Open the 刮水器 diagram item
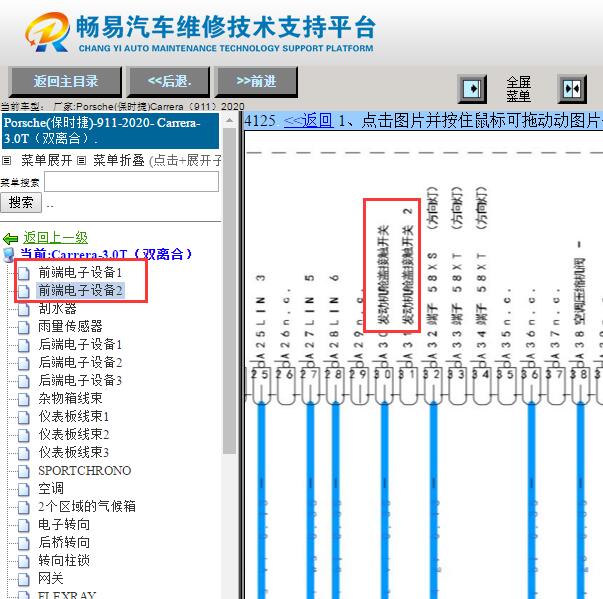 [x=57, y=308]
